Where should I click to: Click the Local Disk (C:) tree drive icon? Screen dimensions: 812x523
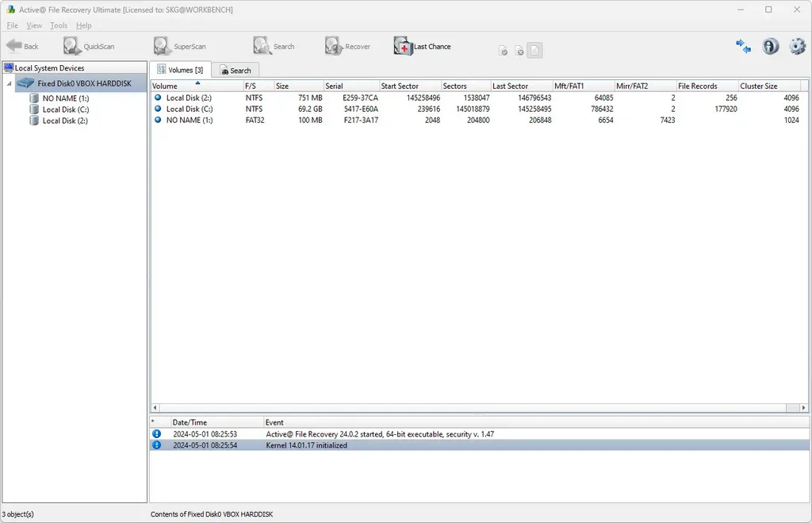pos(34,110)
